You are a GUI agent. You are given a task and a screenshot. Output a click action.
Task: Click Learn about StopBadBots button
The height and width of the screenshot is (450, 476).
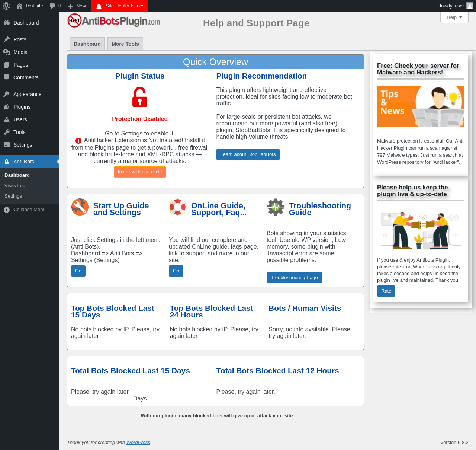pyautogui.click(x=248, y=154)
